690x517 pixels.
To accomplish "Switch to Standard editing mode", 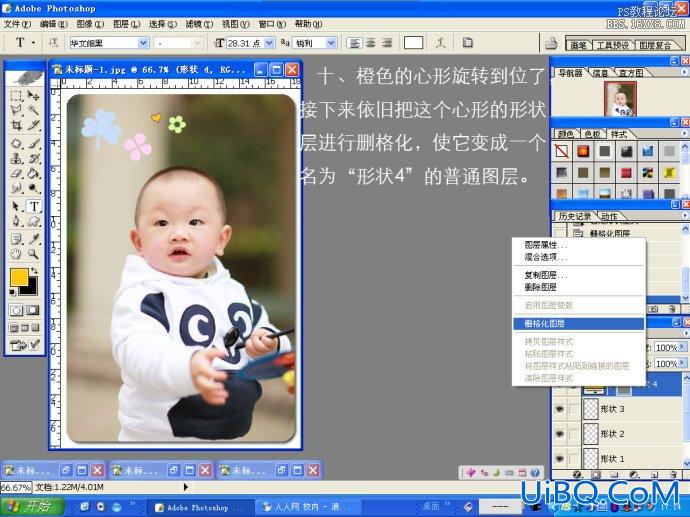I will 16,311.
